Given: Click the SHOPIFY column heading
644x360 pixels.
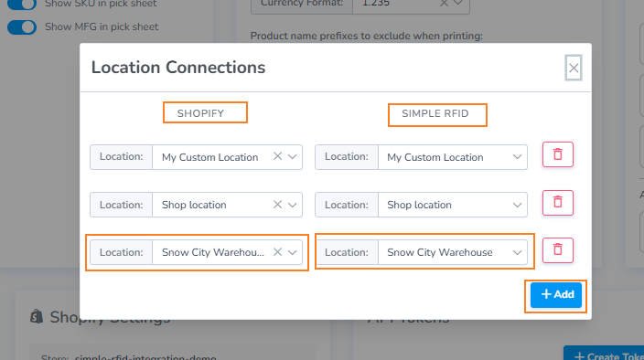Looking at the screenshot, I should (200, 113).
